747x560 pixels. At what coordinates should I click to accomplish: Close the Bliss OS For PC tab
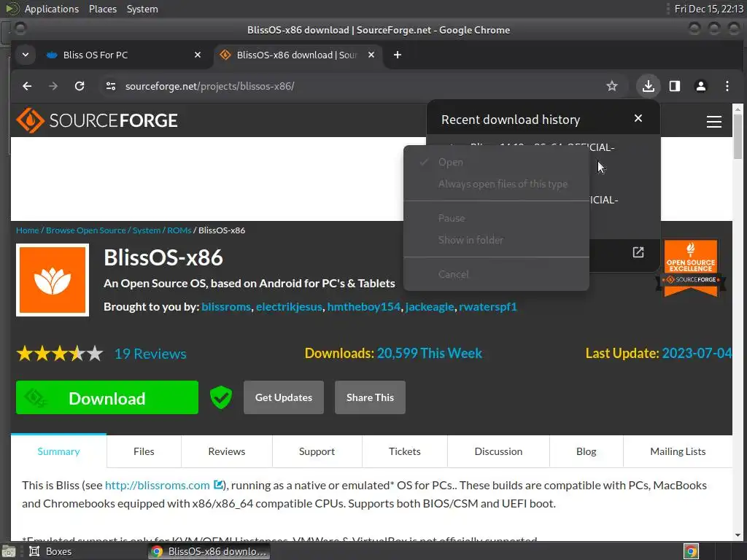pyautogui.click(x=198, y=55)
